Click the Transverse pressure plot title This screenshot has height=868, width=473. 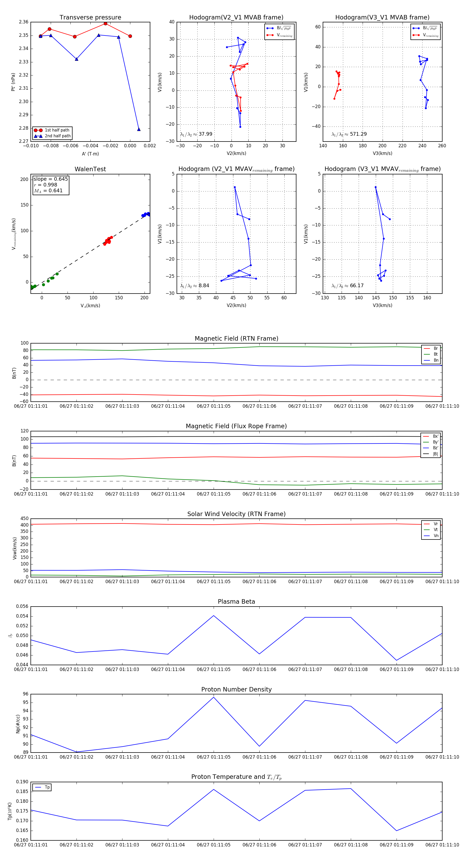click(90, 18)
